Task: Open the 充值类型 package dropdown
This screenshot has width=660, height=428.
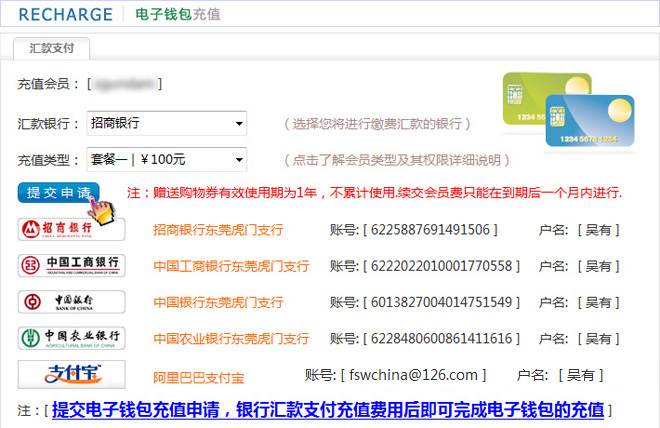Action: 166,159
